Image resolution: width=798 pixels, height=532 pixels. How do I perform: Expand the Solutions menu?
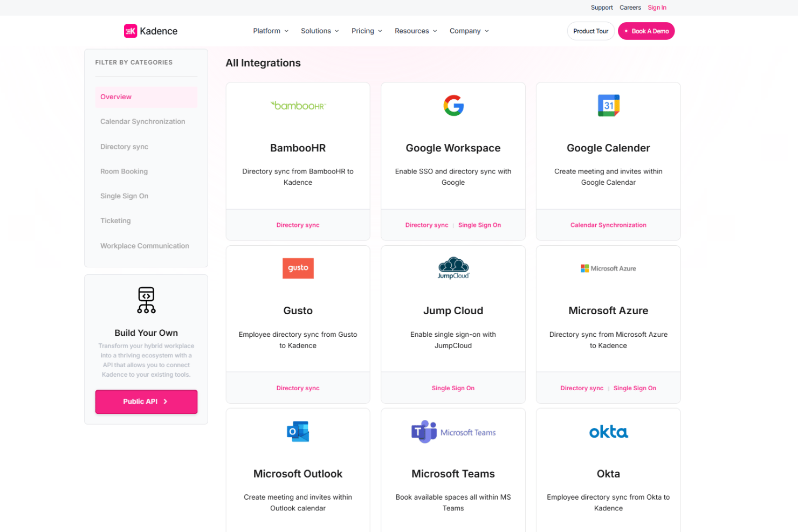(x=320, y=31)
